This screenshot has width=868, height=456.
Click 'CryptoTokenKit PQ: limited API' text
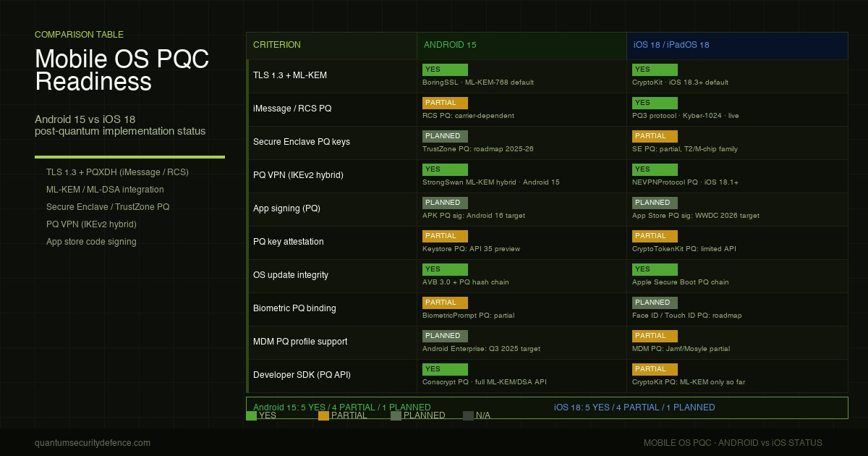[x=684, y=249]
